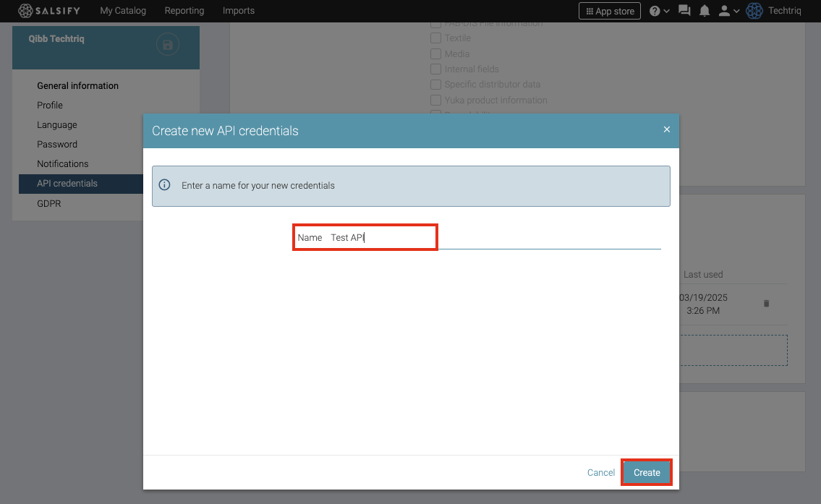This screenshot has width=821, height=504.
Task: Click the info icon in the dialog banner
Action: pos(165,185)
